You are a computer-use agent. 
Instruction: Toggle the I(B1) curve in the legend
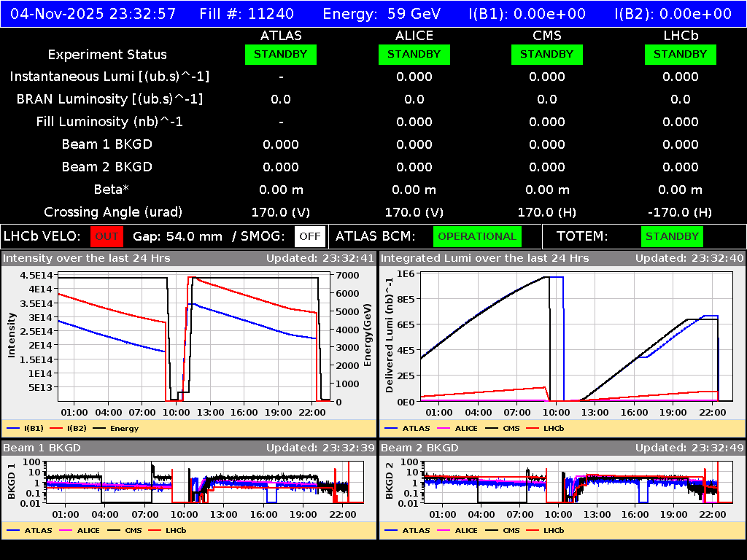tap(25, 429)
